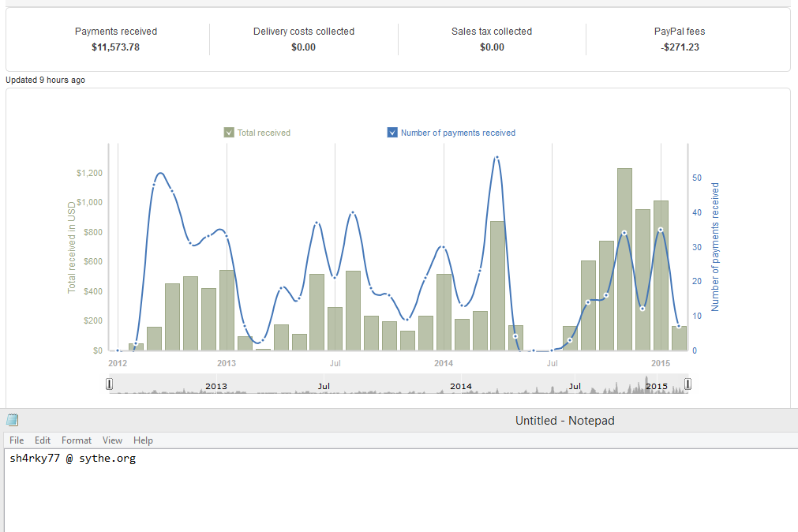
Task: Grab the right handle of date range slider
Action: pos(687,384)
